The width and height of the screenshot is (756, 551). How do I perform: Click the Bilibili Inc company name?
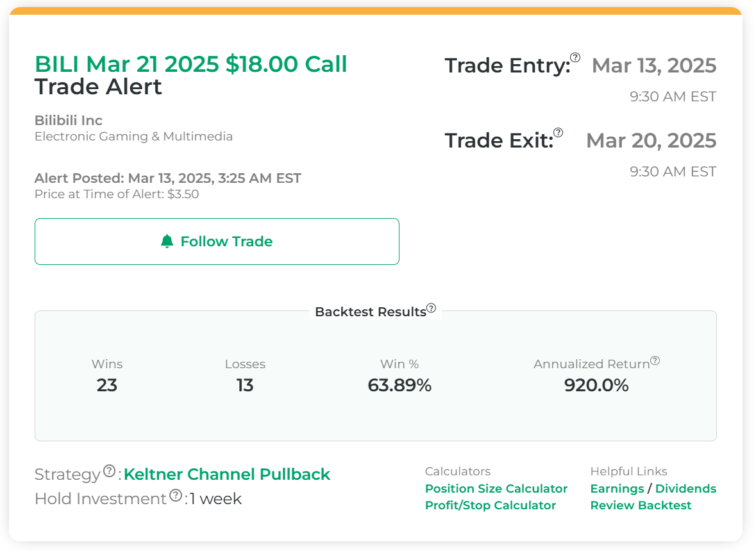(x=69, y=121)
